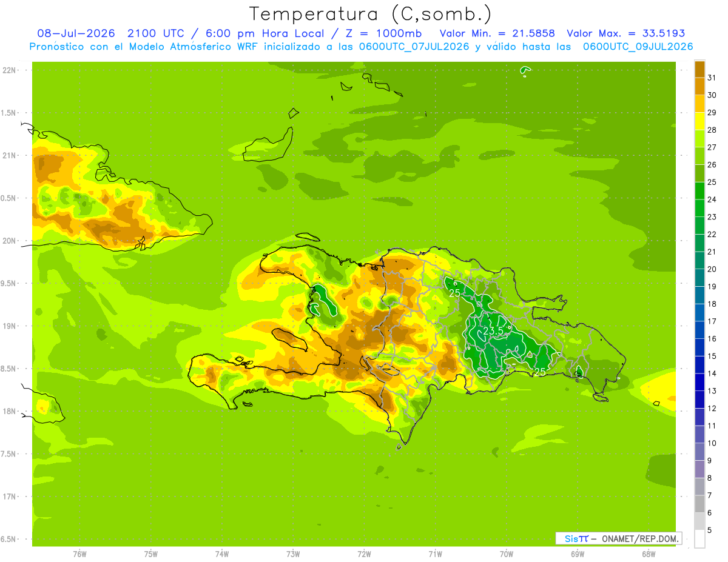Click "Valor Max. = 33.5193" readout
This screenshot has width=728, height=562.
625,33
